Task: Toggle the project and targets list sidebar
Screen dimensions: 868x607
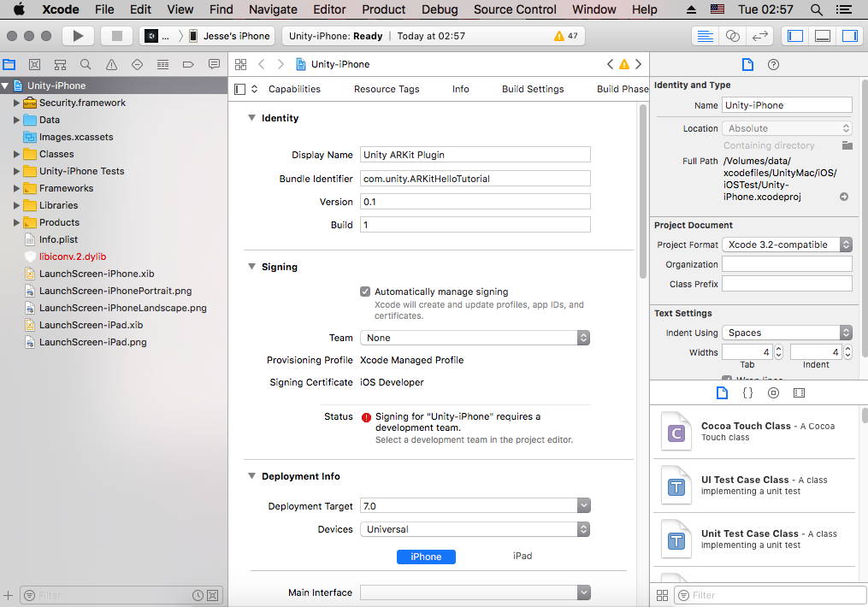Action: [239, 89]
